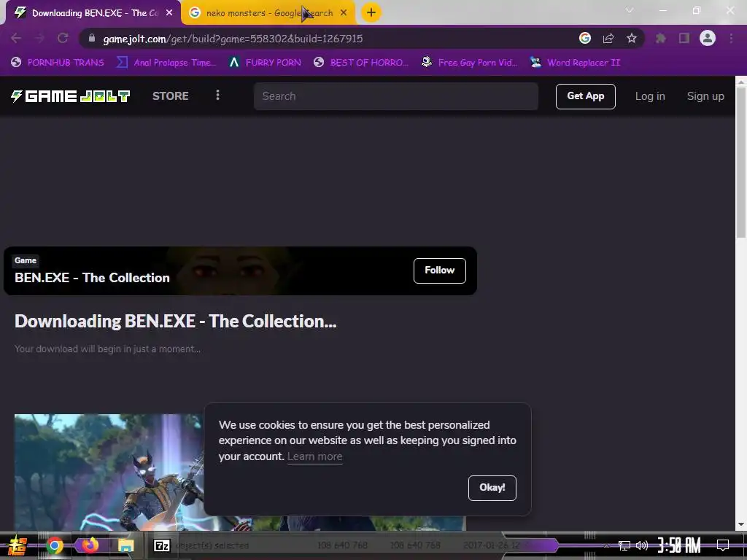Click the game artwork thumbnail
Viewport: 747px width, 560px height.
tap(109, 472)
